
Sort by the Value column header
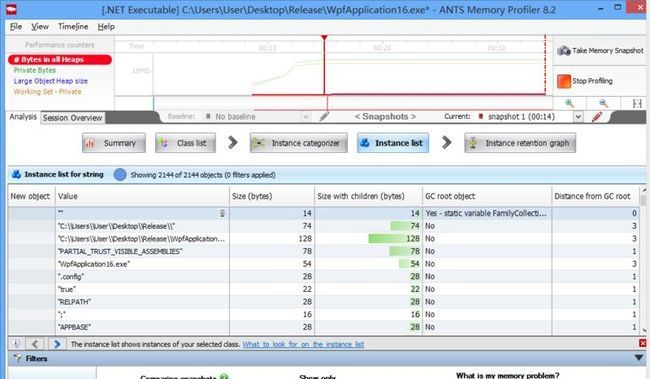(142, 197)
